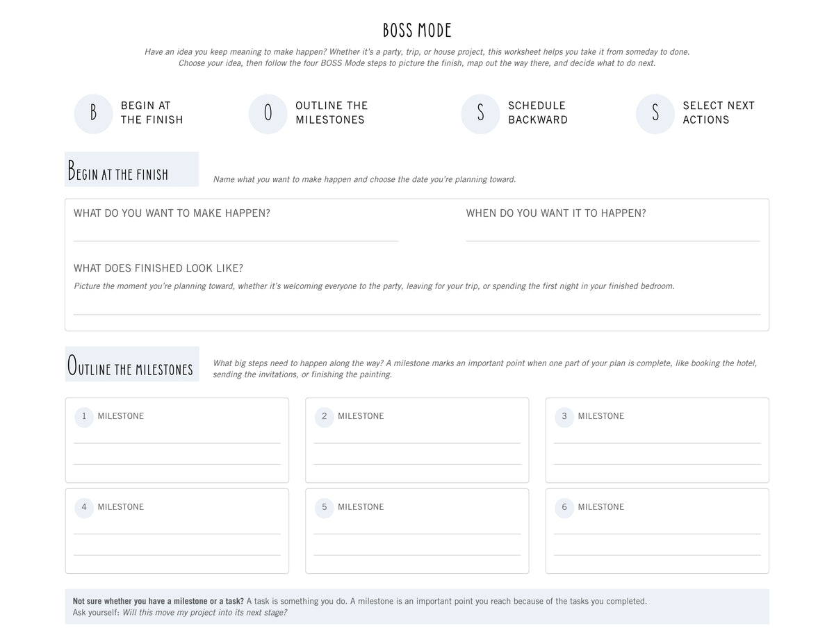Click the first writing line in Milestone 1
The height and width of the screenshot is (644, 834).
pos(177,443)
